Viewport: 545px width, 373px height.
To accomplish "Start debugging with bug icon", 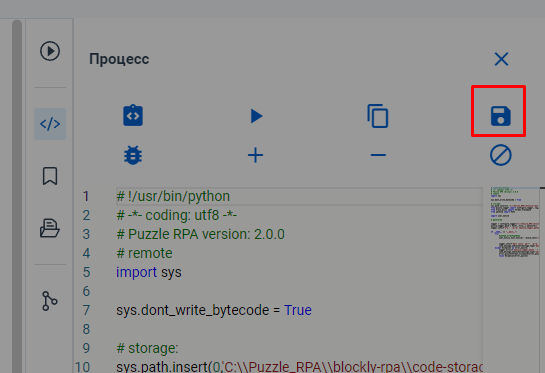I will (133, 155).
